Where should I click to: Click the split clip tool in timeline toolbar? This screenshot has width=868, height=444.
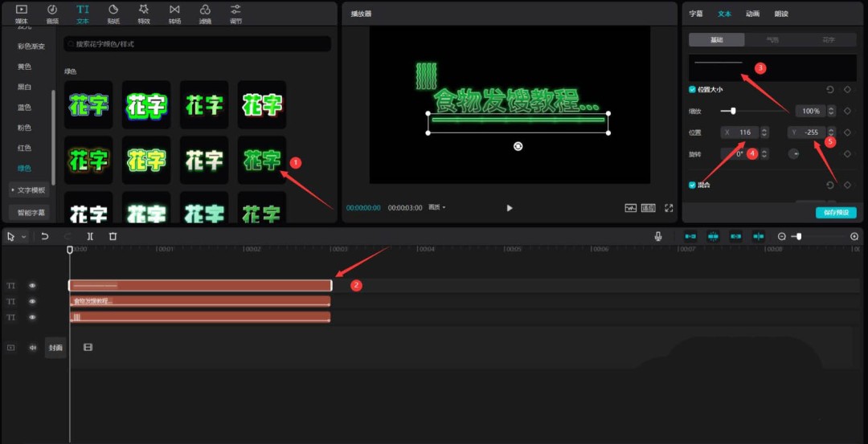(90, 237)
